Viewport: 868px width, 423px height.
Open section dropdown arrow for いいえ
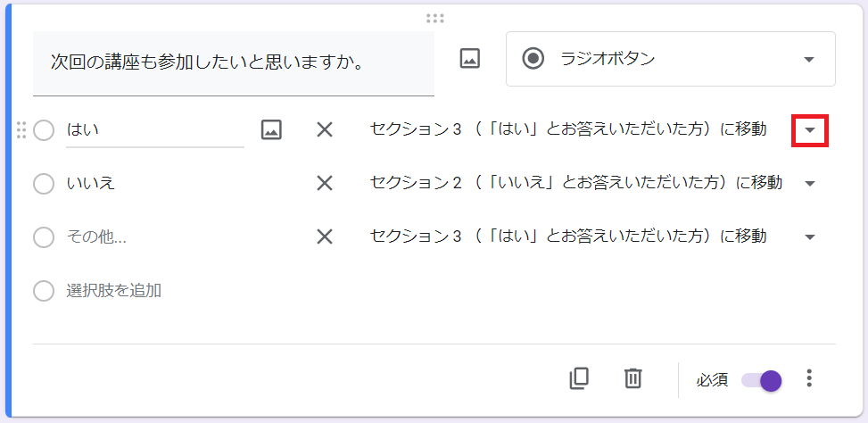coord(810,184)
